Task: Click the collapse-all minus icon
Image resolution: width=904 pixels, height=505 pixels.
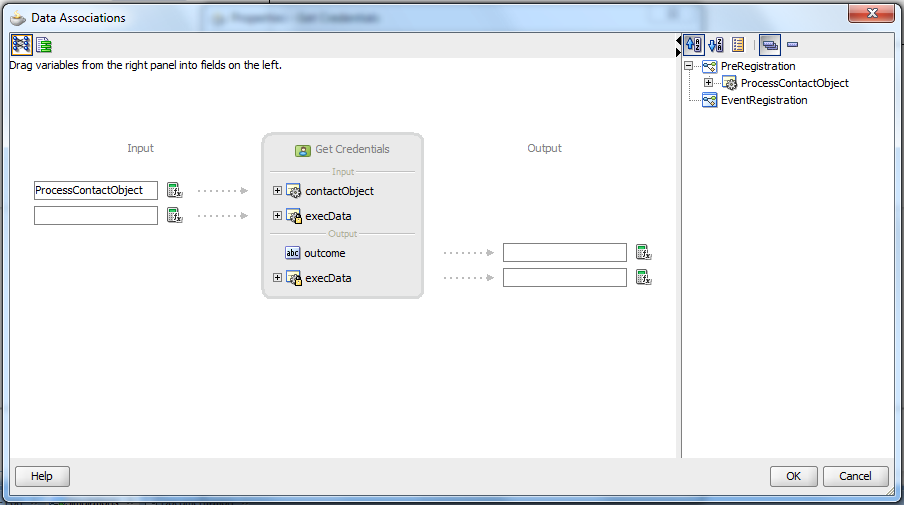Action: tap(793, 44)
